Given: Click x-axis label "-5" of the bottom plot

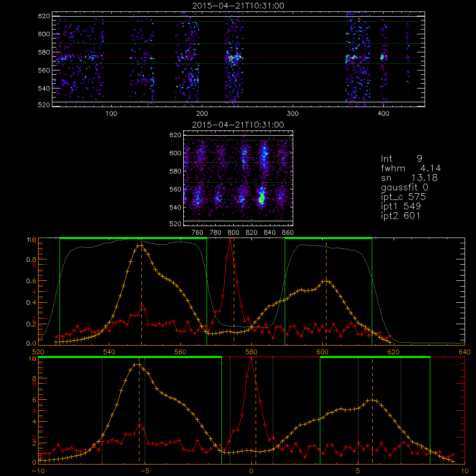Looking at the screenshot, I should [145, 471].
